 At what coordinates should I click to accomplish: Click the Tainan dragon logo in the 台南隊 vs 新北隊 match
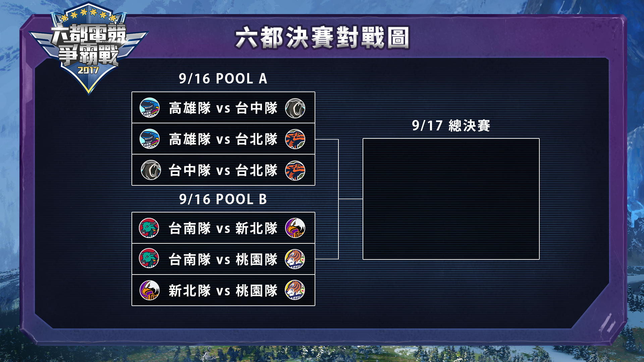coord(149,228)
